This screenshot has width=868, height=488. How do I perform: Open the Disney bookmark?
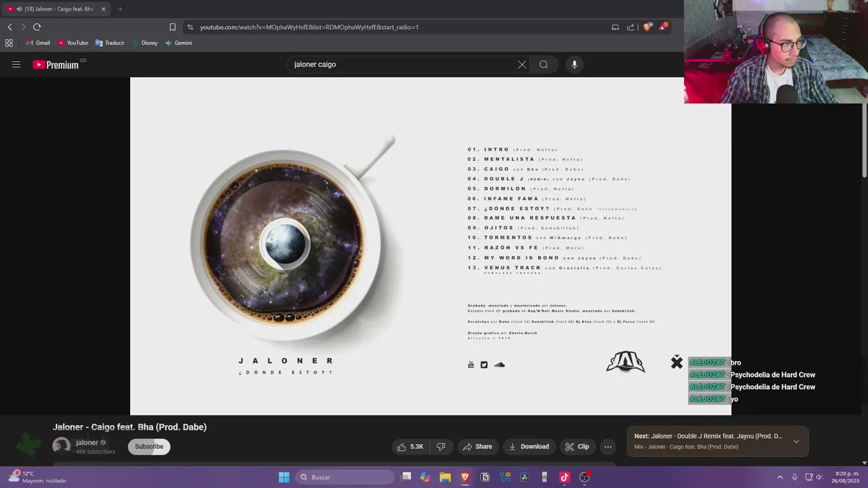tap(144, 43)
